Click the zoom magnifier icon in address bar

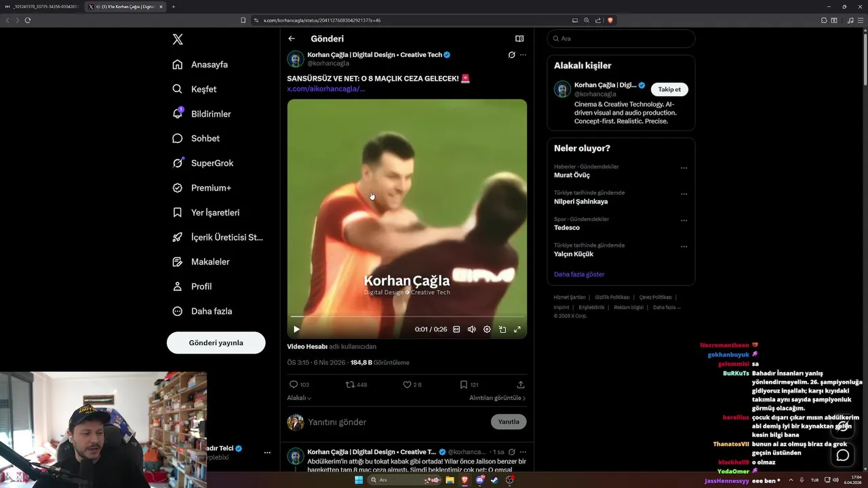click(x=587, y=20)
